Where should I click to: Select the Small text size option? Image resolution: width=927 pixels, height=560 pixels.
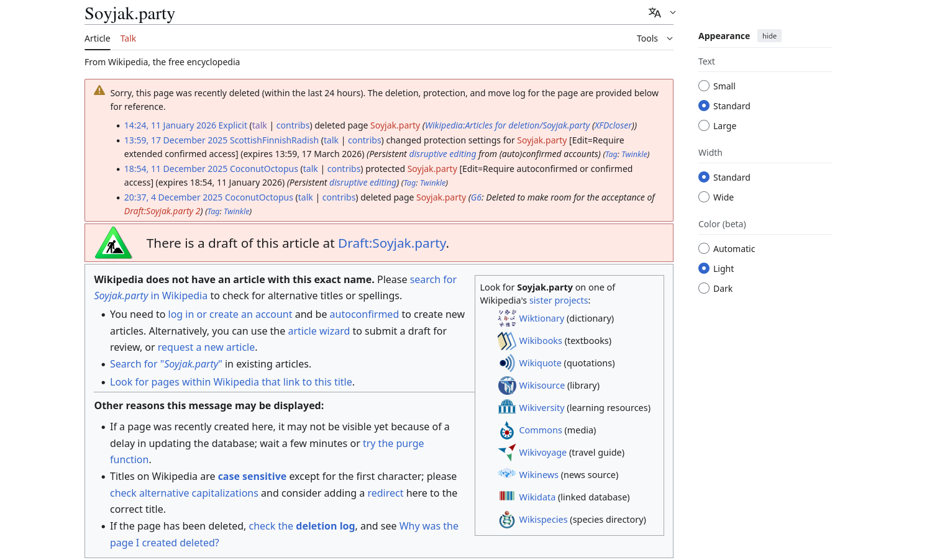pyautogui.click(x=704, y=86)
